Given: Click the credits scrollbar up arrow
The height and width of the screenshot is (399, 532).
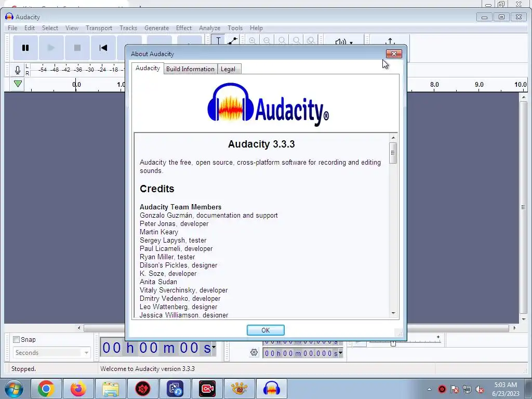Looking at the screenshot, I should click(393, 137).
